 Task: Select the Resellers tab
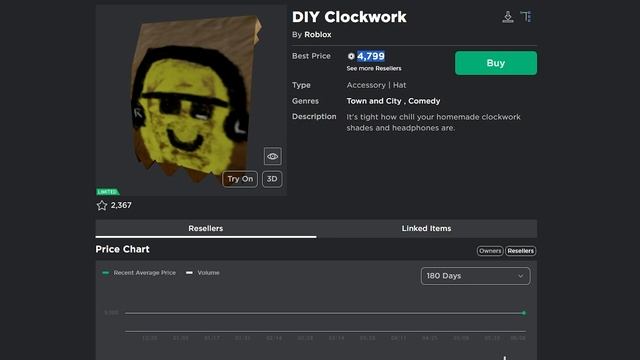(206, 229)
